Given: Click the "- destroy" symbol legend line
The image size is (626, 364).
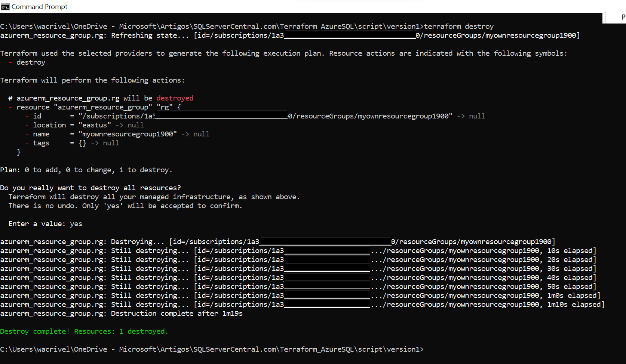Looking at the screenshot, I should point(27,62).
